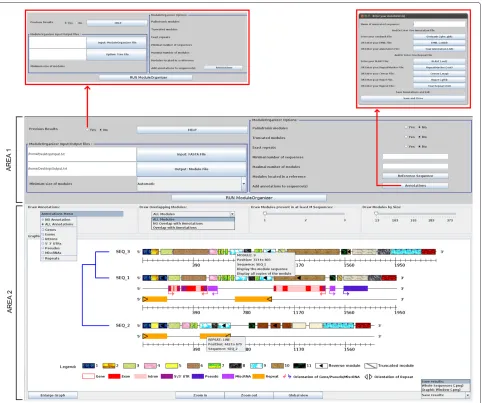
Task: Click the SEQ_3 sequence label
Action: 123,252
